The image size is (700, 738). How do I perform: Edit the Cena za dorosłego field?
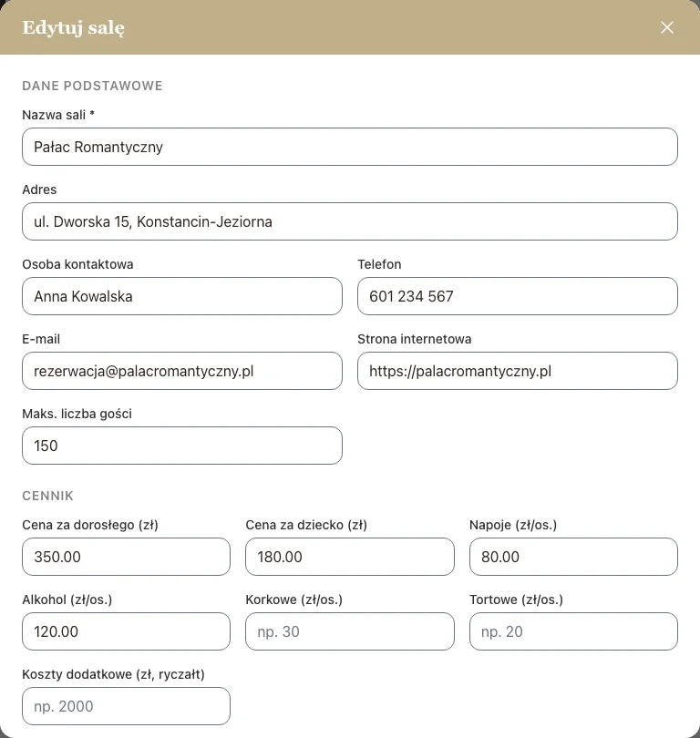pyautogui.click(x=126, y=557)
